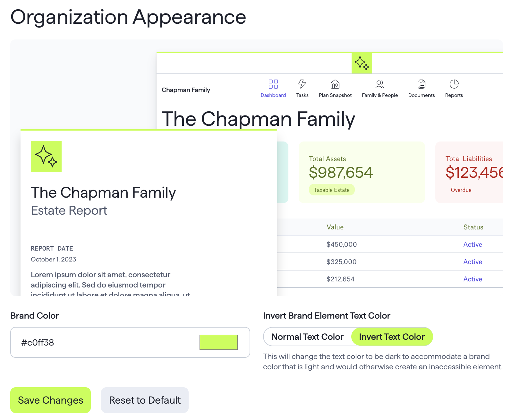Image resolution: width=520 pixels, height=420 pixels.
Task: Select Normal Text Color option
Action: point(307,337)
